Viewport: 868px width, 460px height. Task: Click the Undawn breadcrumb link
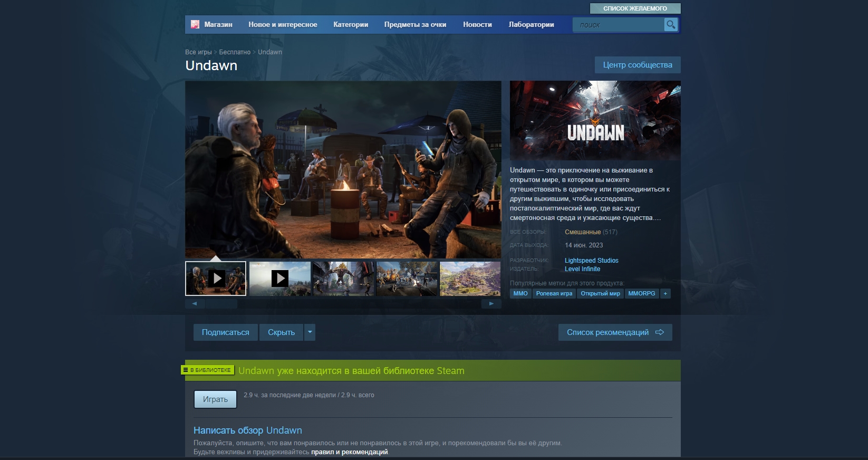click(270, 52)
